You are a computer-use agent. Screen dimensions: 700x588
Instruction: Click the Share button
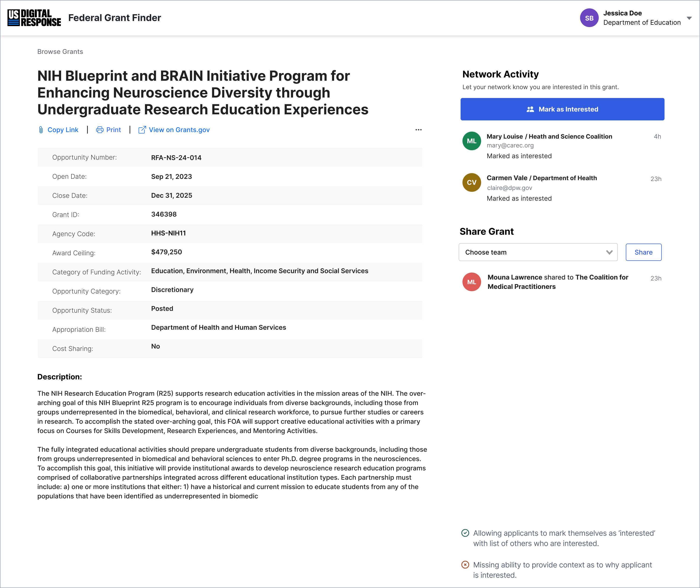pos(643,252)
